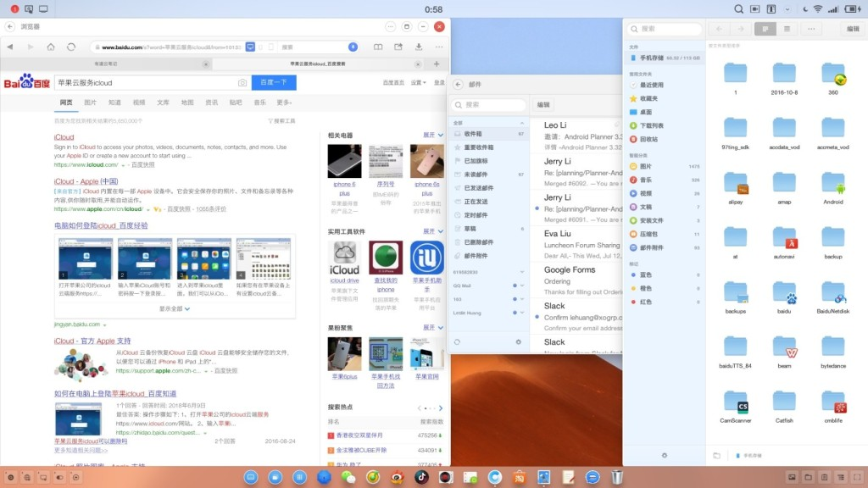Switch file manager to list view
This screenshot has width=868, height=488.
787,29
